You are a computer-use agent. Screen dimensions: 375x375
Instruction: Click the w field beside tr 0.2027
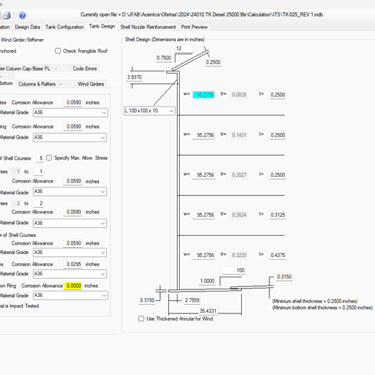pos(204,175)
